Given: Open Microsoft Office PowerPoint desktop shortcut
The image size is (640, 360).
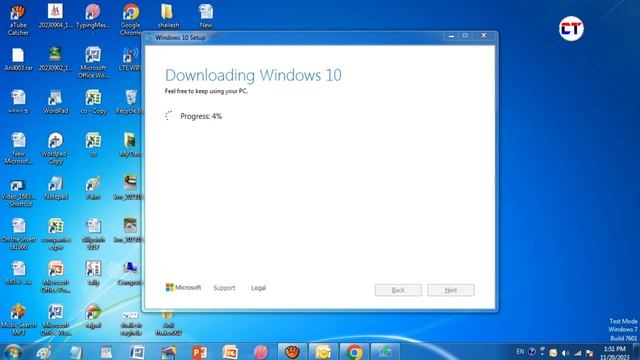Looking at the screenshot, I should 56,277.
